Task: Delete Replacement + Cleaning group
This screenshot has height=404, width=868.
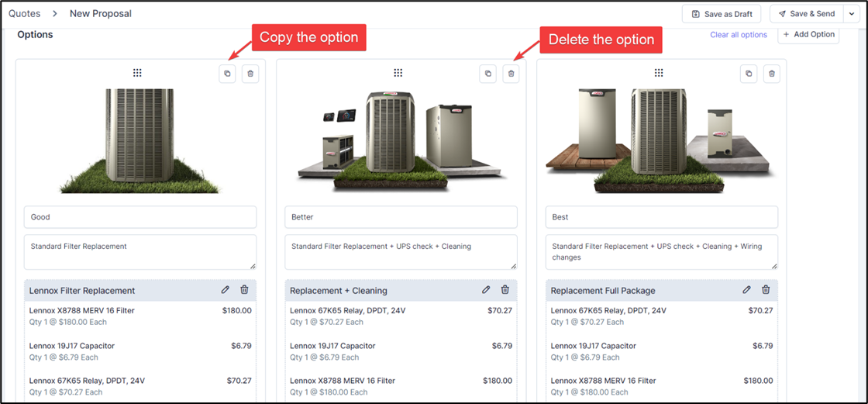Action: [x=505, y=290]
